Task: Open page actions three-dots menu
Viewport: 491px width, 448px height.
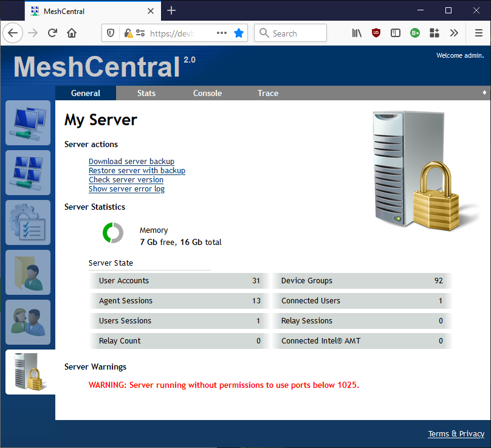Action: coord(222,33)
